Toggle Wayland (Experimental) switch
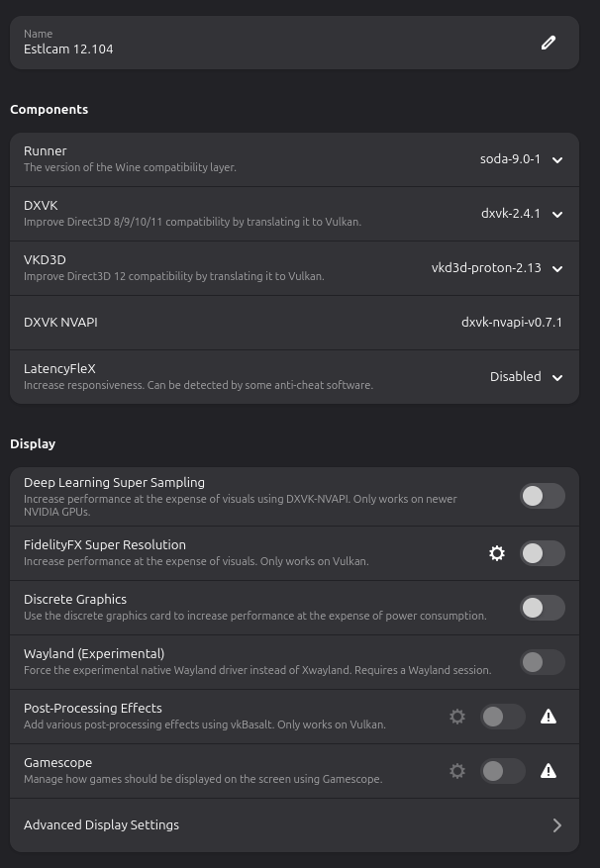The width and height of the screenshot is (600, 868). (x=543, y=662)
